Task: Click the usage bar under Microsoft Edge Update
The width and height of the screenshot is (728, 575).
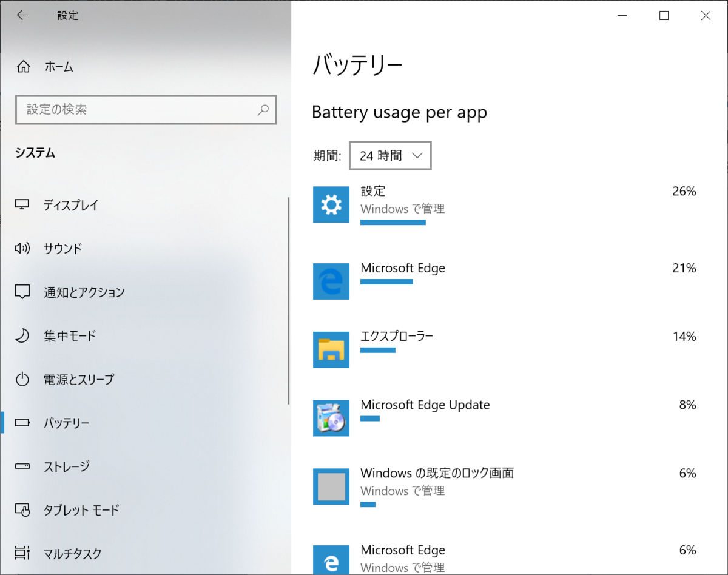Action: tap(370, 419)
